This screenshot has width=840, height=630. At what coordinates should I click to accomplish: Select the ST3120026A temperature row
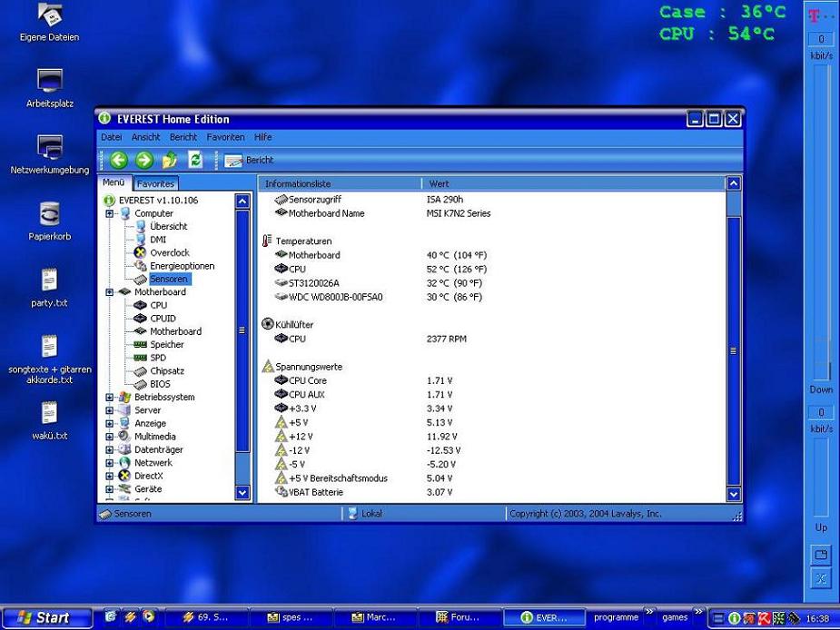coord(313,283)
